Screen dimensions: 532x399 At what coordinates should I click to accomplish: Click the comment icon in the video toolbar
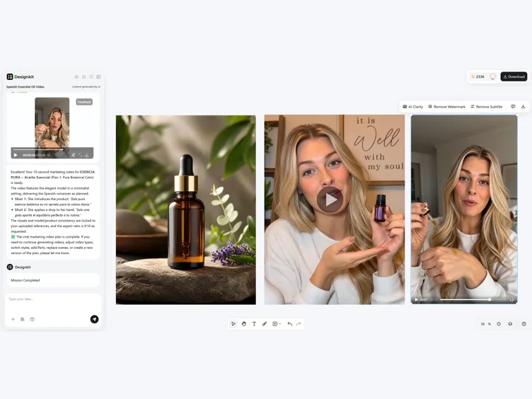click(x=513, y=107)
